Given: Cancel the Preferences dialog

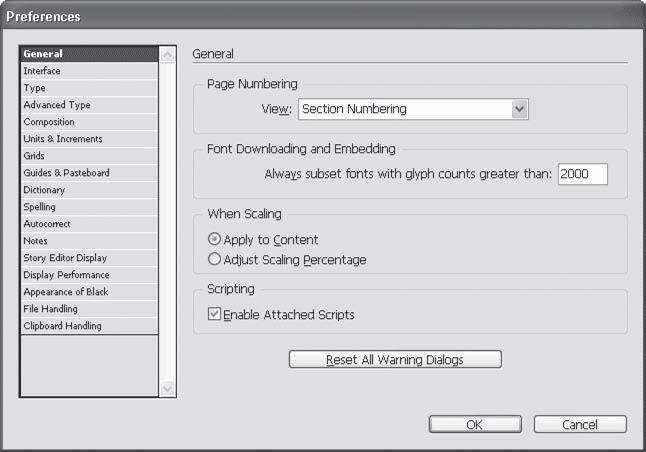Looking at the screenshot, I should click(580, 424).
